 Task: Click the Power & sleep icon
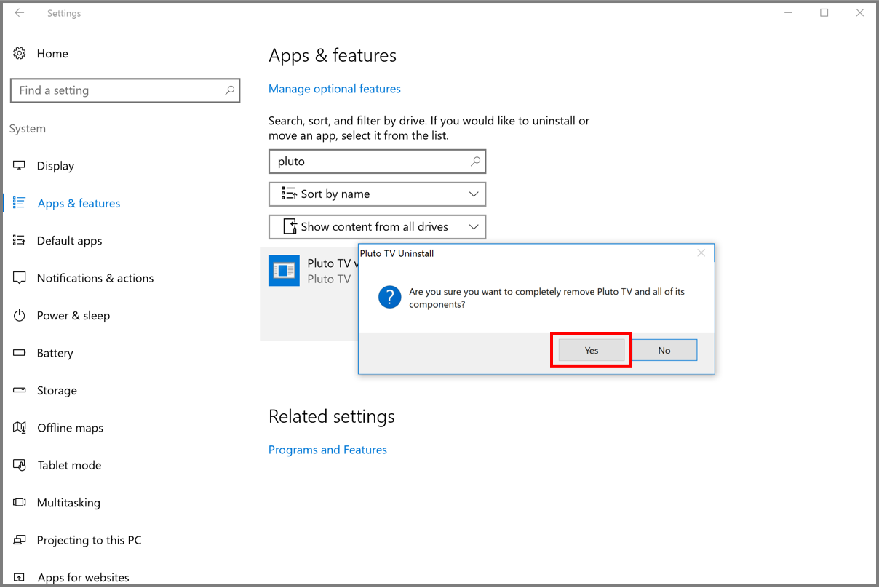(x=20, y=315)
